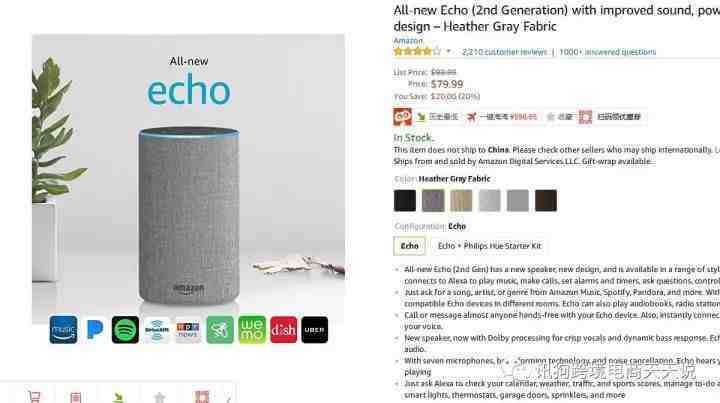Click the Uber app icon
Image resolution: width=720 pixels, height=403 pixels.
pyautogui.click(x=315, y=330)
